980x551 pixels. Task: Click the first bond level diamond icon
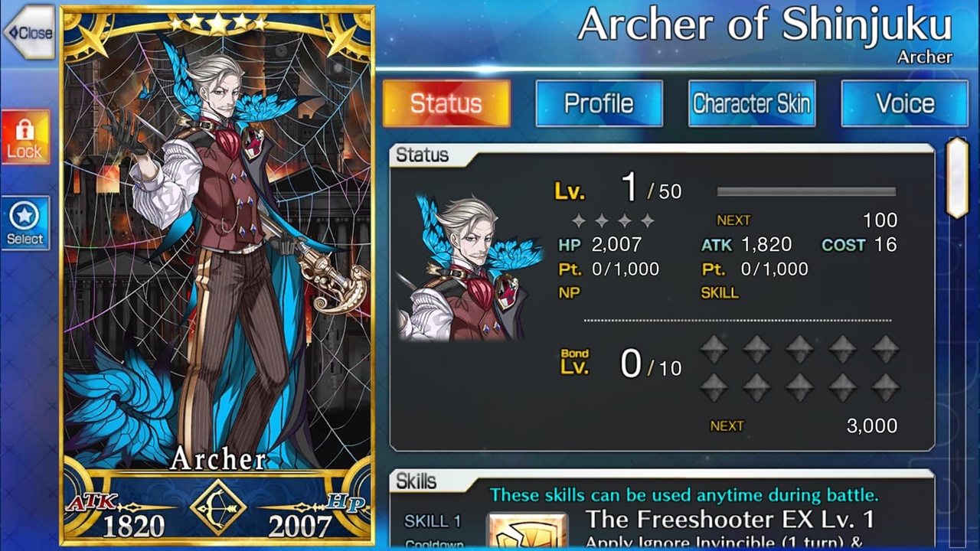click(x=714, y=350)
